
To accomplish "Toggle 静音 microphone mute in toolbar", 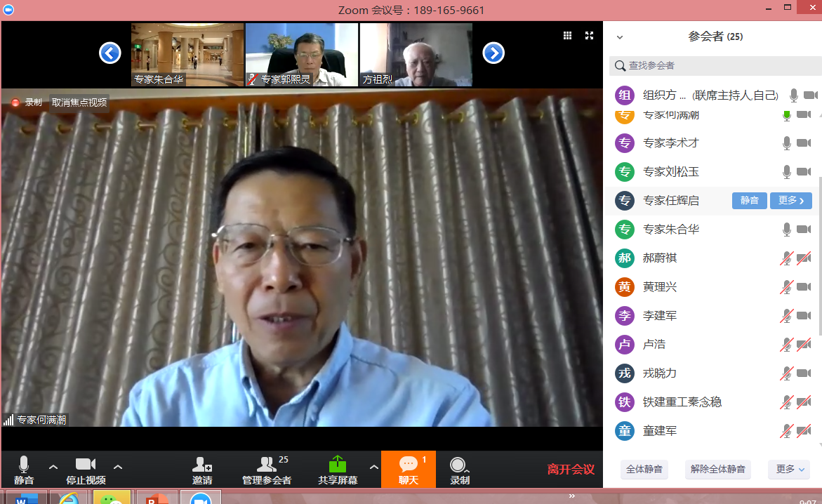I will tap(24, 465).
